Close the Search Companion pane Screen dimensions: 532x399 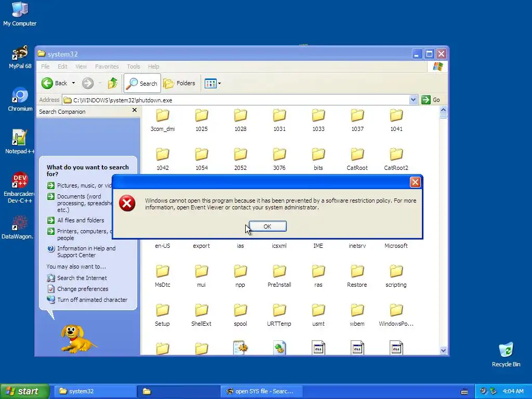(135, 110)
